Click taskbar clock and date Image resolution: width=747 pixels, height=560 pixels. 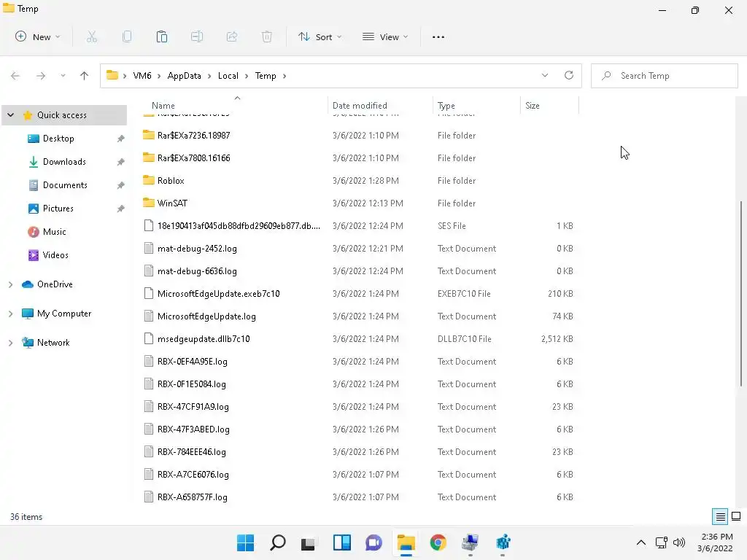715,542
